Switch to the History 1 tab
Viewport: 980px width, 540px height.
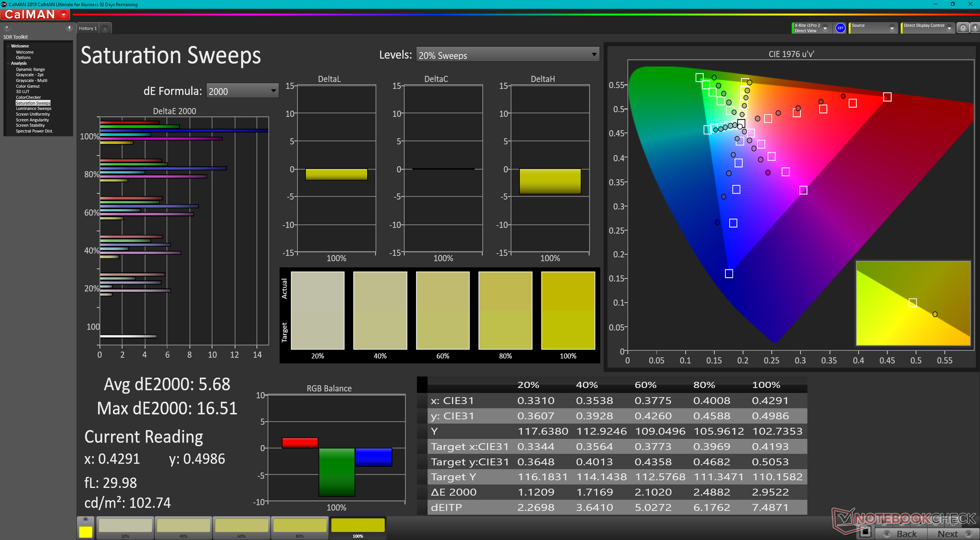point(88,29)
